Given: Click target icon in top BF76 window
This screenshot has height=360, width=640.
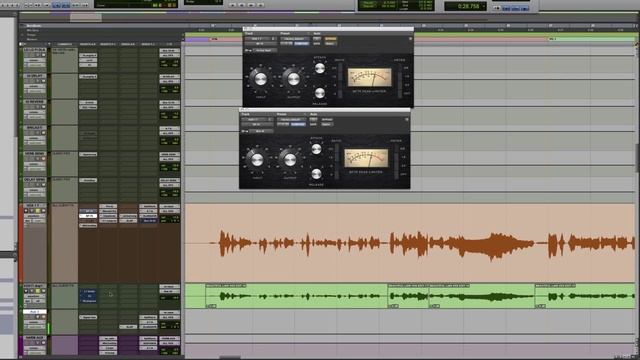Looking at the screenshot, I should tap(410, 39).
